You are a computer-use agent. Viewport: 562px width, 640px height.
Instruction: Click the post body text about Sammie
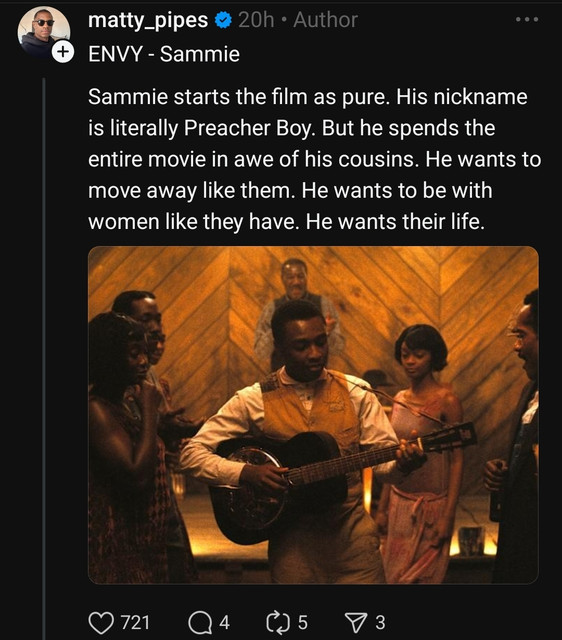314,159
